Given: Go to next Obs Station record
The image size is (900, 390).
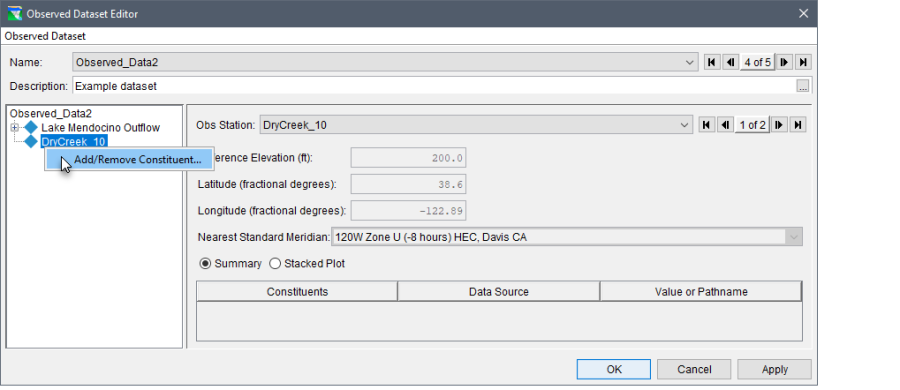Looking at the screenshot, I should [x=779, y=125].
